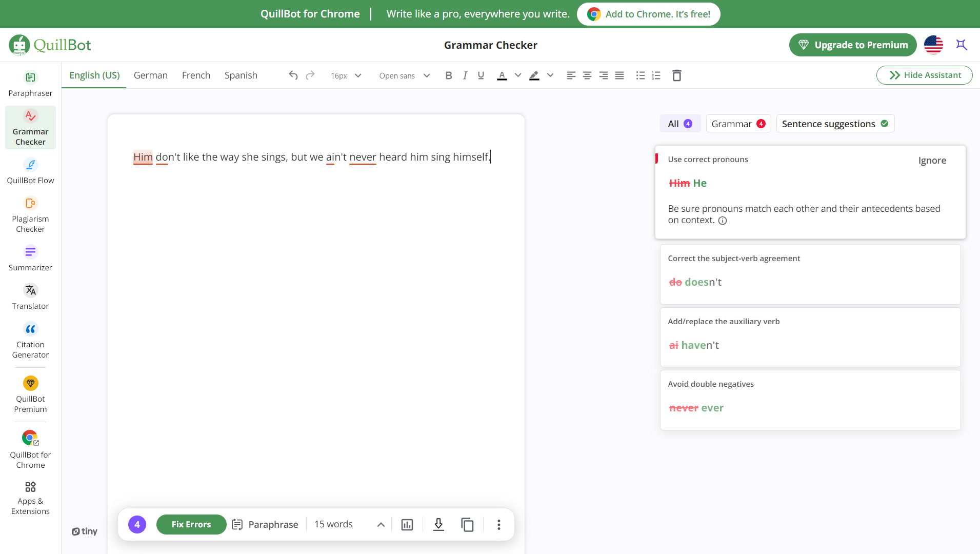Center align text
Screen dimensions: 980x554
coord(587,75)
